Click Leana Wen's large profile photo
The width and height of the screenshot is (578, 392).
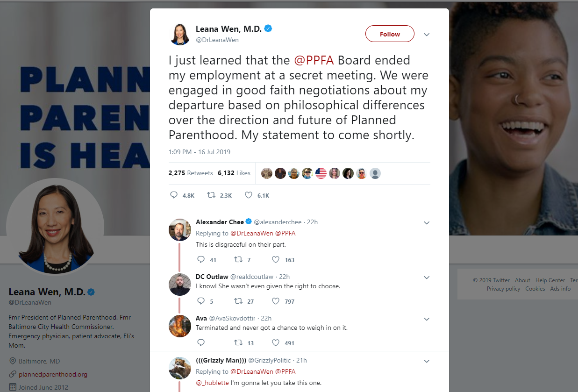click(x=55, y=227)
